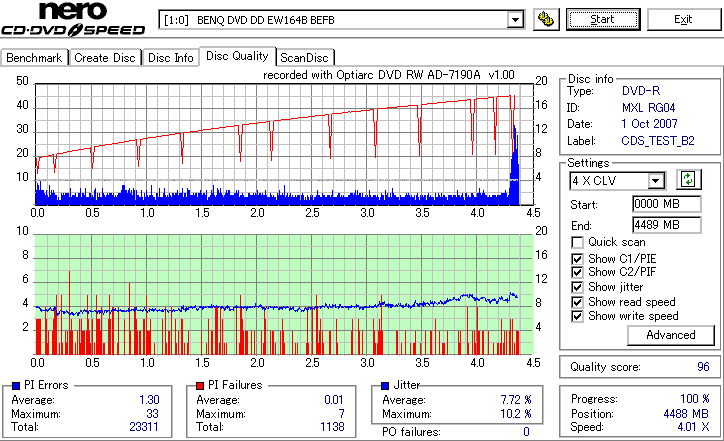The height and width of the screenshot is (441, 724).
Task: Click the End position field 4489 MB
Action: pos(666,225)
